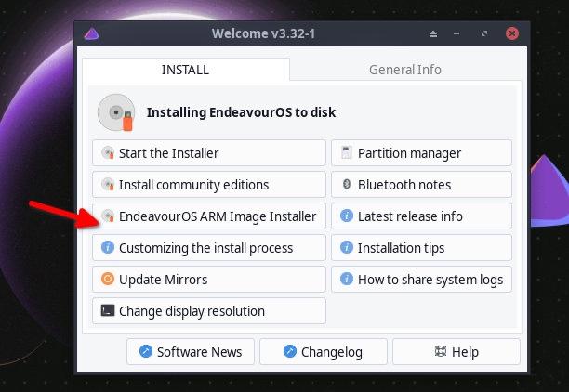Viewport: 569px width, 392px height.
Task: Select the INSTALL tab
Action: click(x=185, y=70)
